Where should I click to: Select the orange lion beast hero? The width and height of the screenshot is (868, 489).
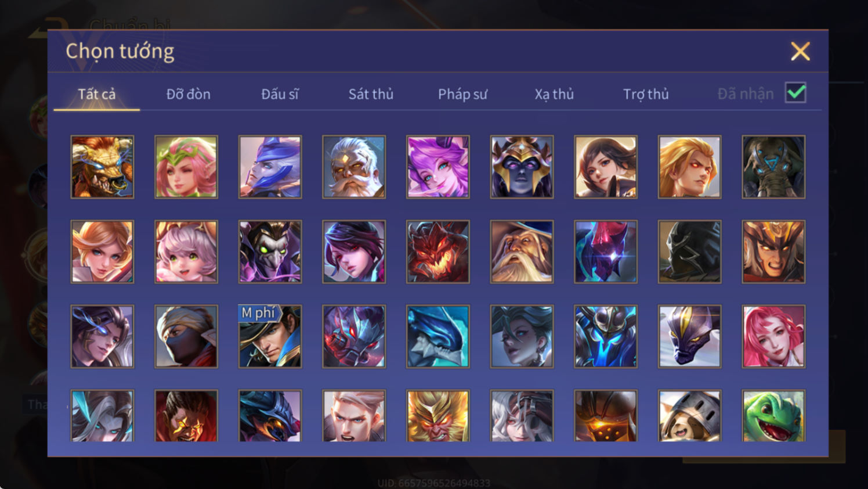(102, 167)
